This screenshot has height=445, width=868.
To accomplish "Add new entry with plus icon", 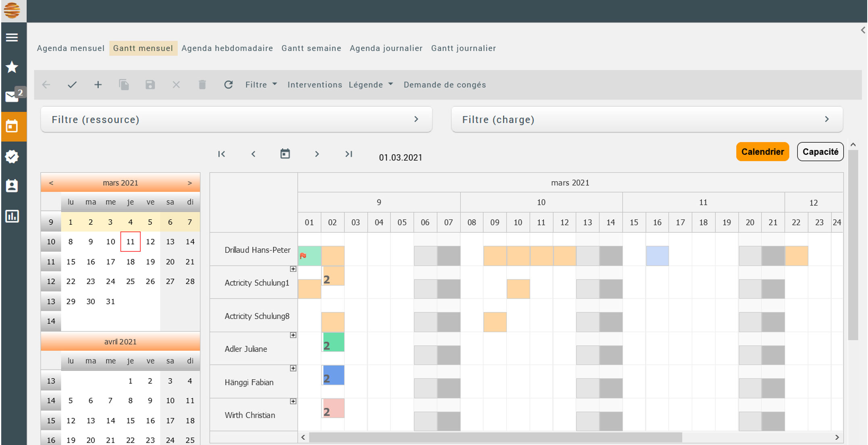I will pos(98,85).
